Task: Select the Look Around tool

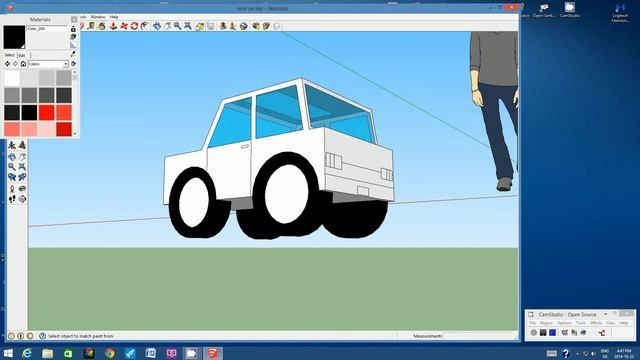Action: click(x=22, y=189)
